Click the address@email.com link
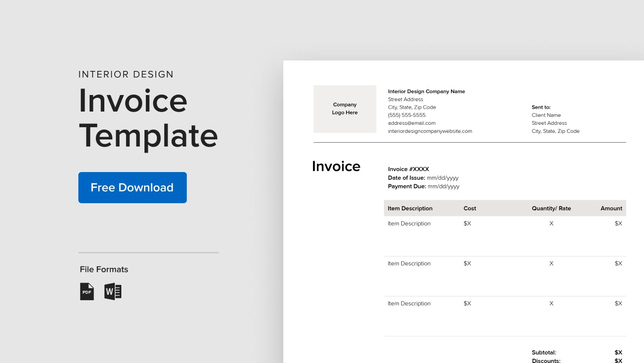The height and width of the screenshot is (363, 644). pos(412,123)
